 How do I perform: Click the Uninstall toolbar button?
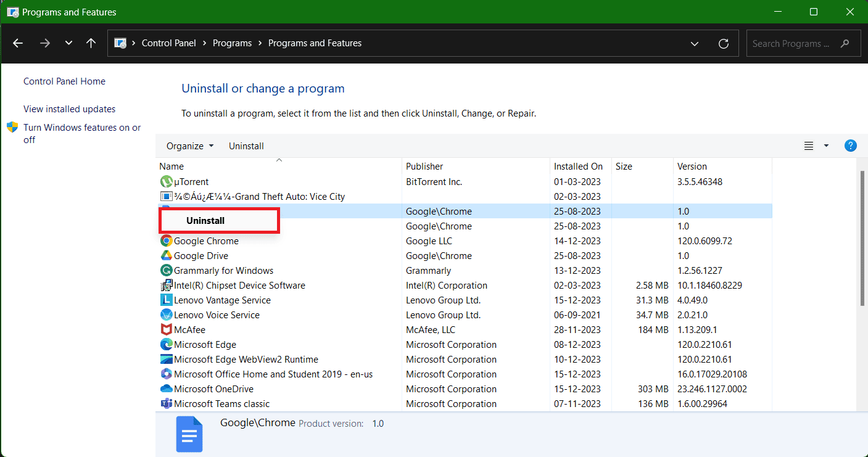(x=246, y=146)
